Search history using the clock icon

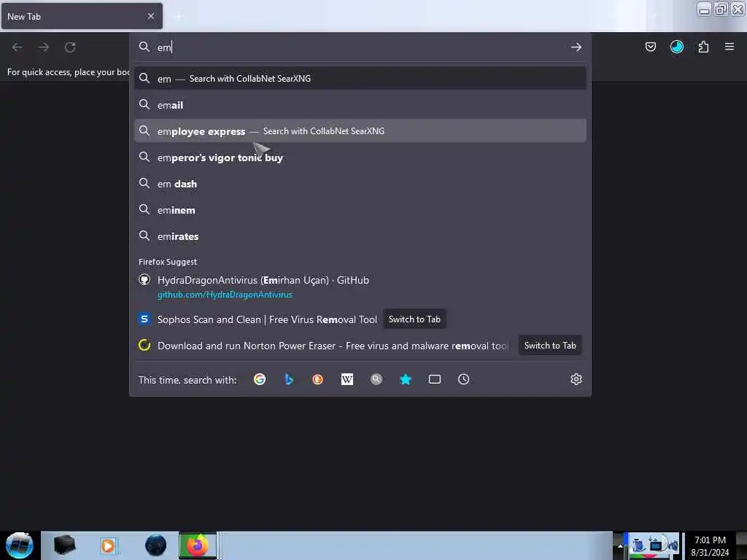pyautogui.click(x=463, y=379)
